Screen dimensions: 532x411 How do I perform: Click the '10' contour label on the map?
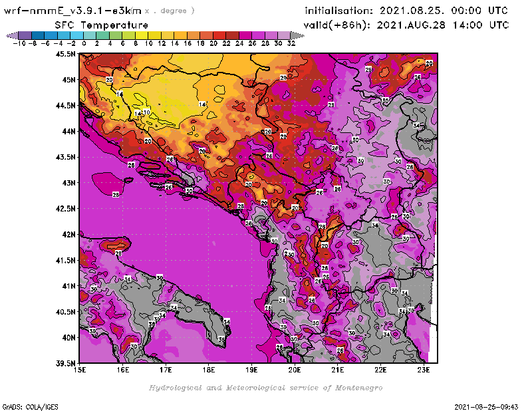point(146,112)
